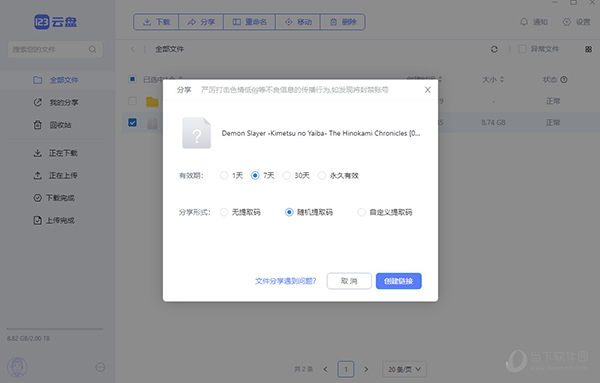
Task: Close the 分享 dialog with X
Action: tap(428, 90)
